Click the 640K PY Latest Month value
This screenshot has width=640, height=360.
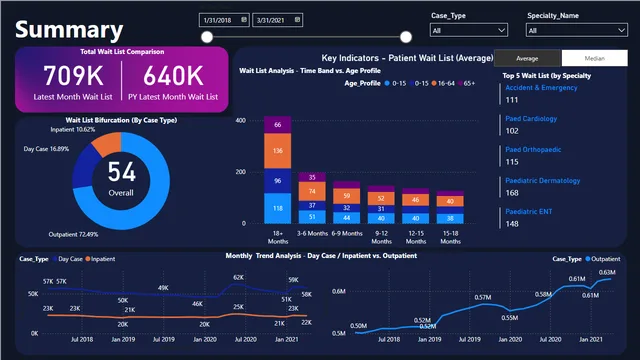173,76
